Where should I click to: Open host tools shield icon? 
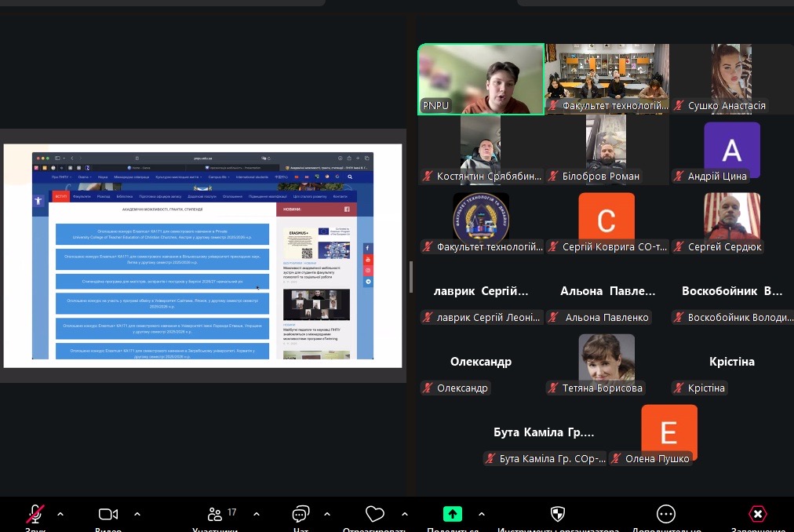(558, 514)
